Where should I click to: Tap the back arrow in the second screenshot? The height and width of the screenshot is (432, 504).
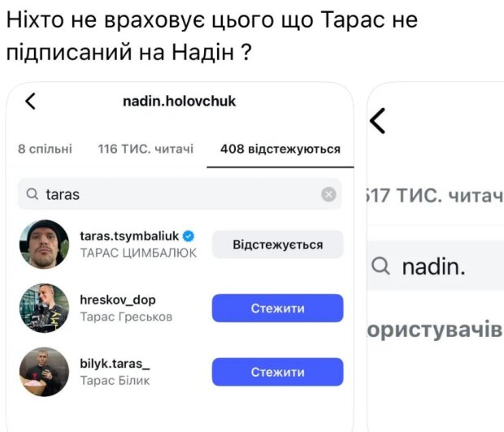tap(377, 122)
